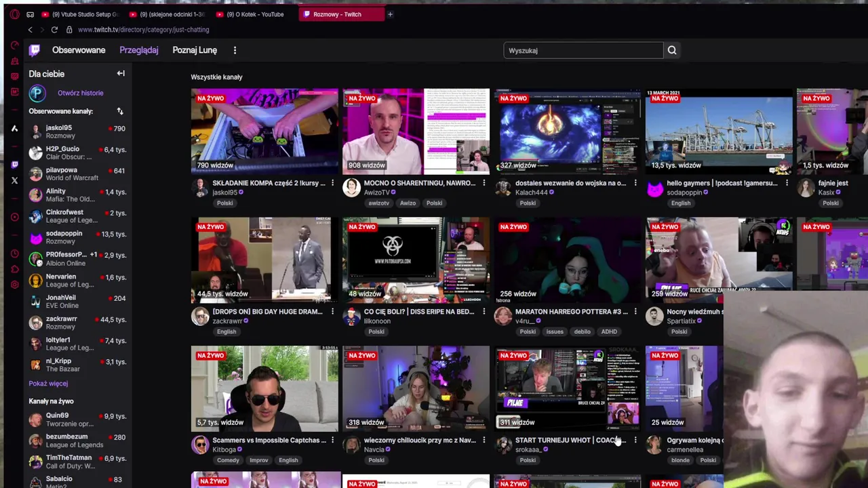Click the padlock site info icon
Screen dimensions: 868x488
click(69, 30)
